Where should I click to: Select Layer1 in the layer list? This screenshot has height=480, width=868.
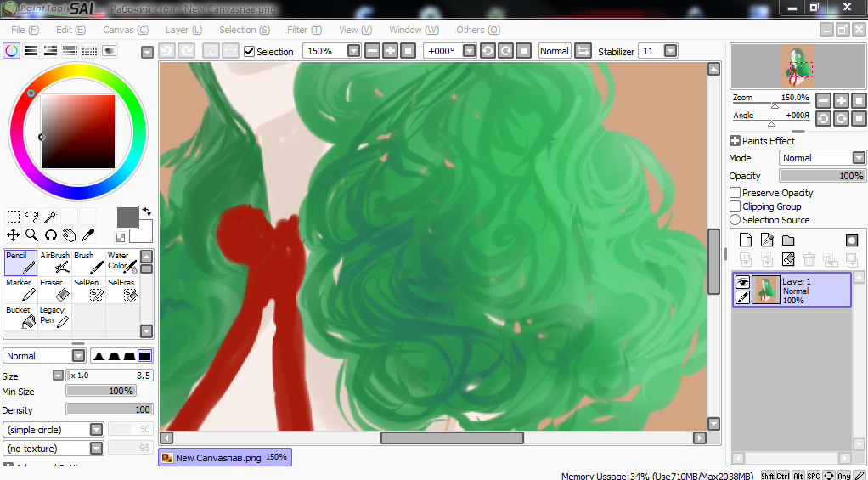[x=792, y=290]
